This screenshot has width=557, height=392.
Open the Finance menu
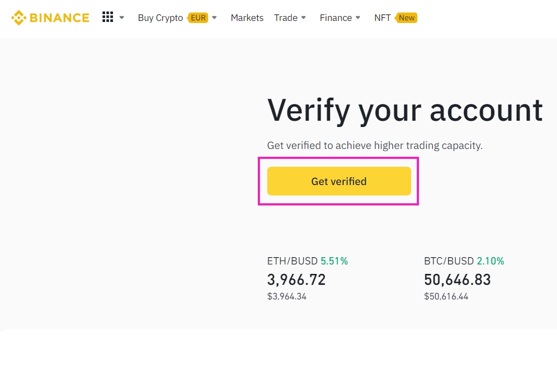[x=335, y=18]
